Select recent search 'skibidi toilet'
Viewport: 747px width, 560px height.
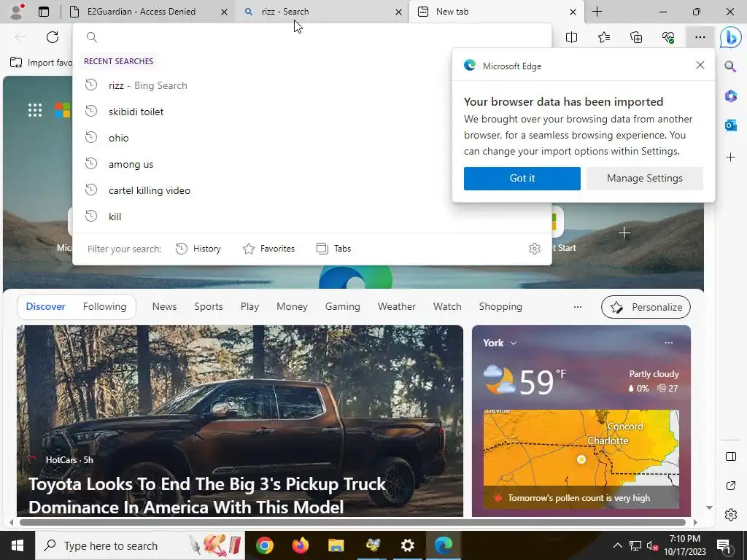click(312, 112)
